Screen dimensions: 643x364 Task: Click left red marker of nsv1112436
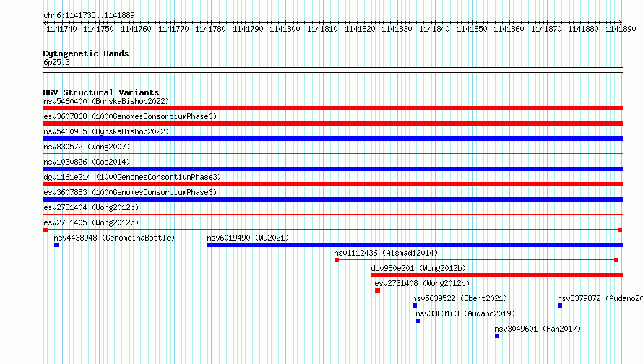pos(337,260)
